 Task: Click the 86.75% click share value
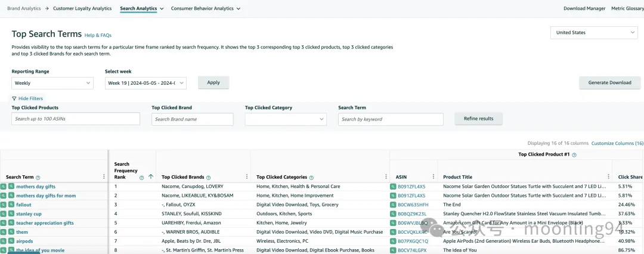(627, 250)
